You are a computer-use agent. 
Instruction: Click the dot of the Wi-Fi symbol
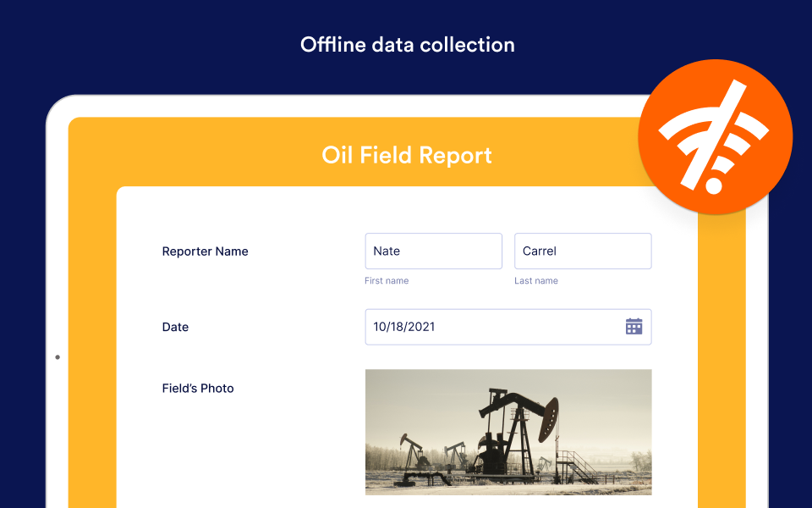(714, 185)
